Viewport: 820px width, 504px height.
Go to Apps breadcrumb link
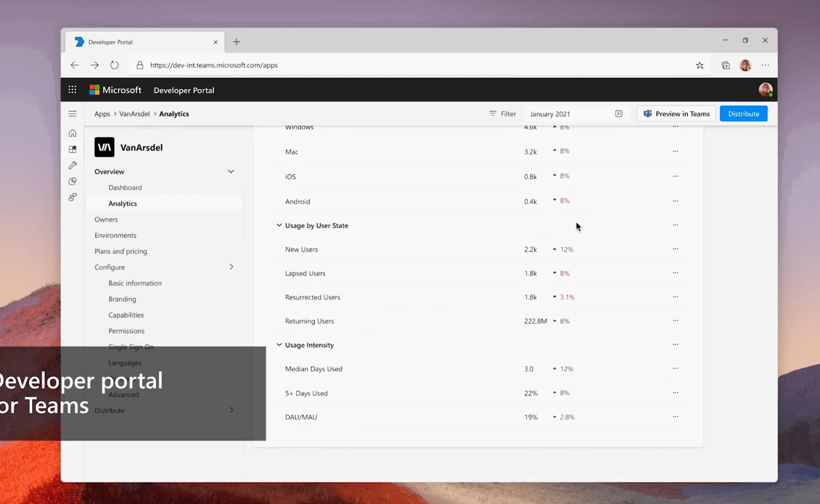(102, 114)
